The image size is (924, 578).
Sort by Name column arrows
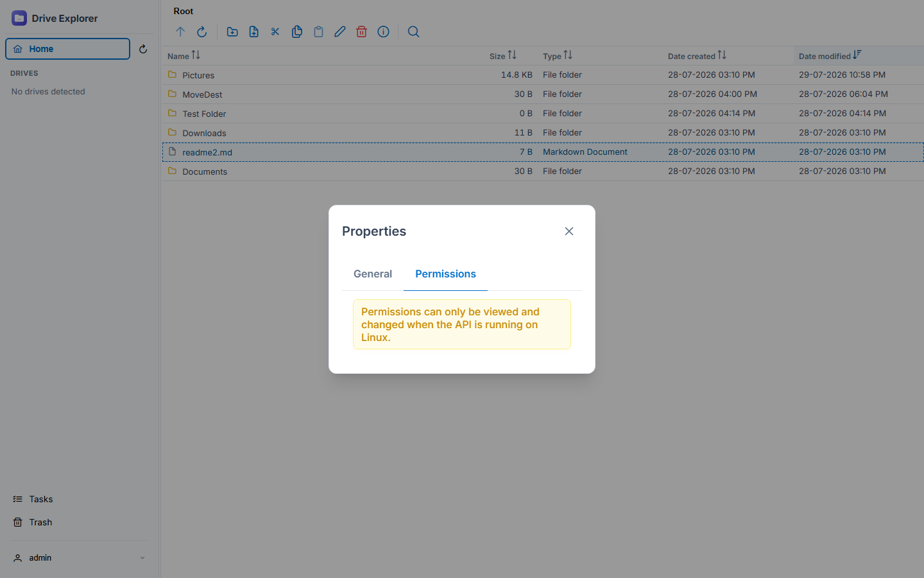point(196,55)
